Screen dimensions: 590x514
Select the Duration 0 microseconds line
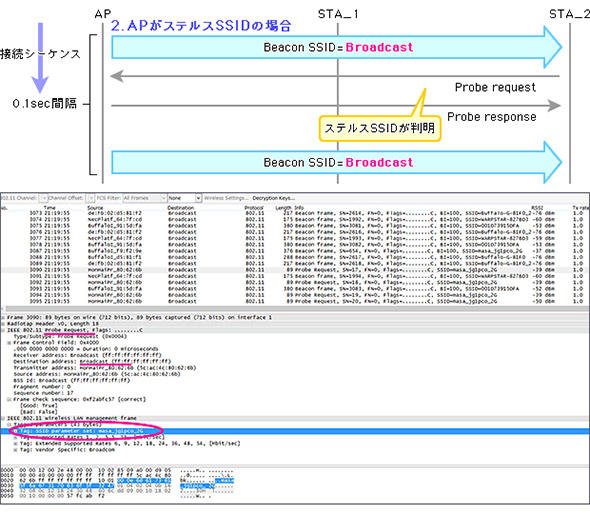click(86, 349)
